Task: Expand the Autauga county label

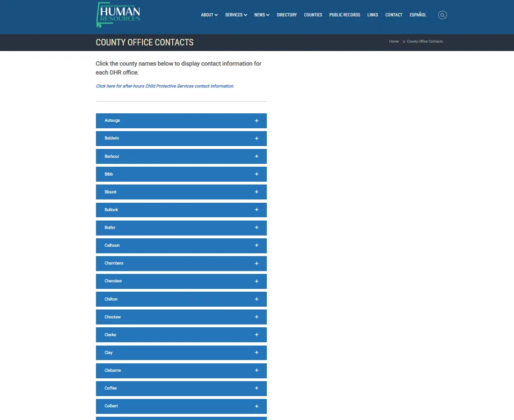Action: click(x=112, y=120)
